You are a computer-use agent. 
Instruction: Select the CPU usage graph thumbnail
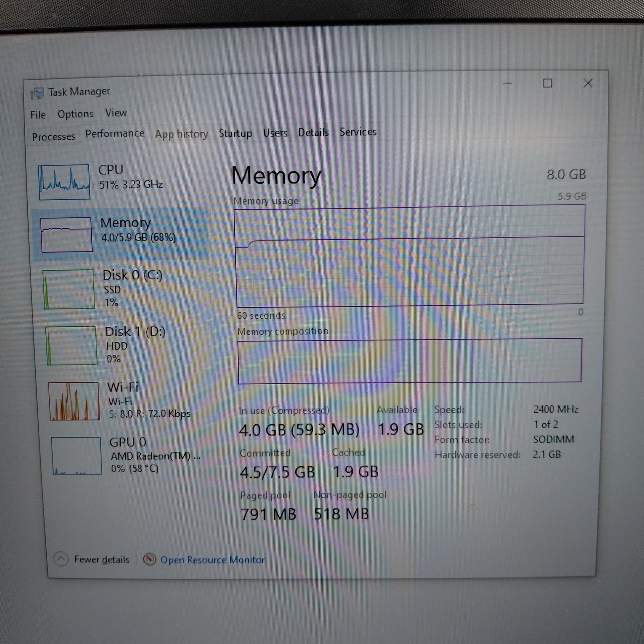(64, 182)
